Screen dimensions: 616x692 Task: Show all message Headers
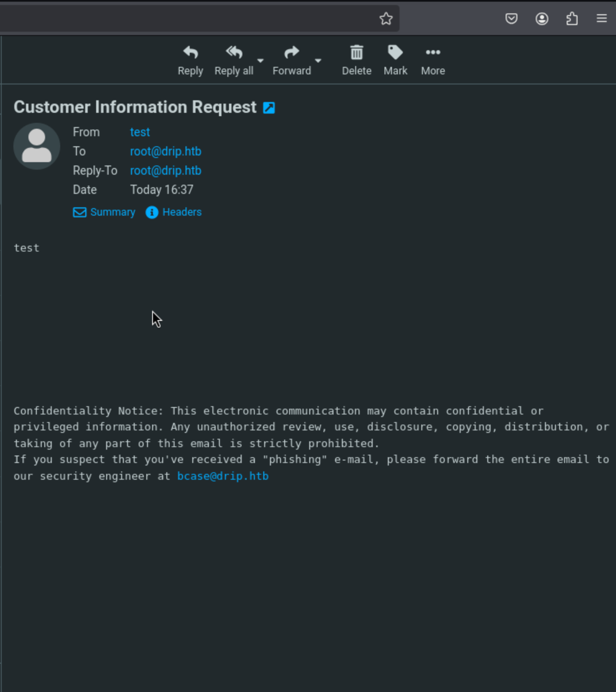tap(174, 212)
